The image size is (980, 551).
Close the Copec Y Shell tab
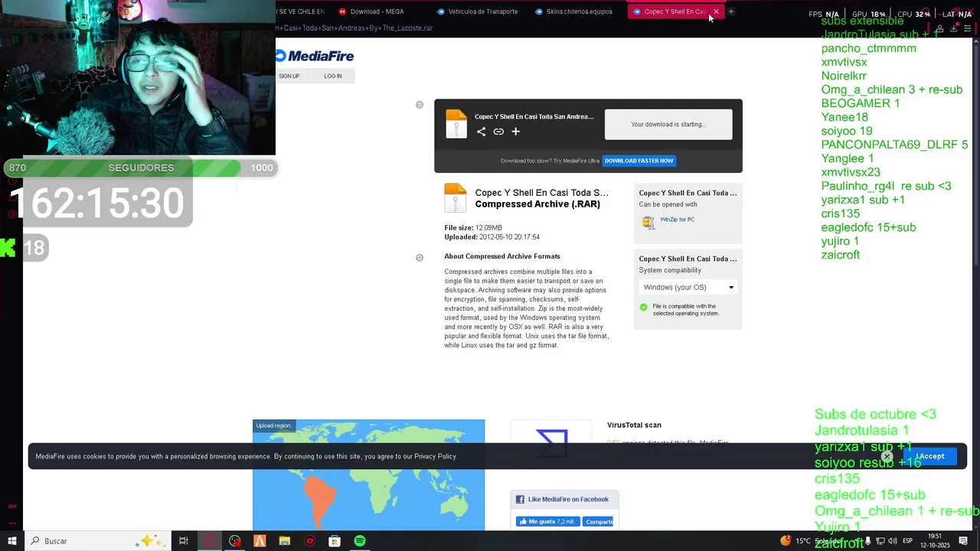pos(716,11)
